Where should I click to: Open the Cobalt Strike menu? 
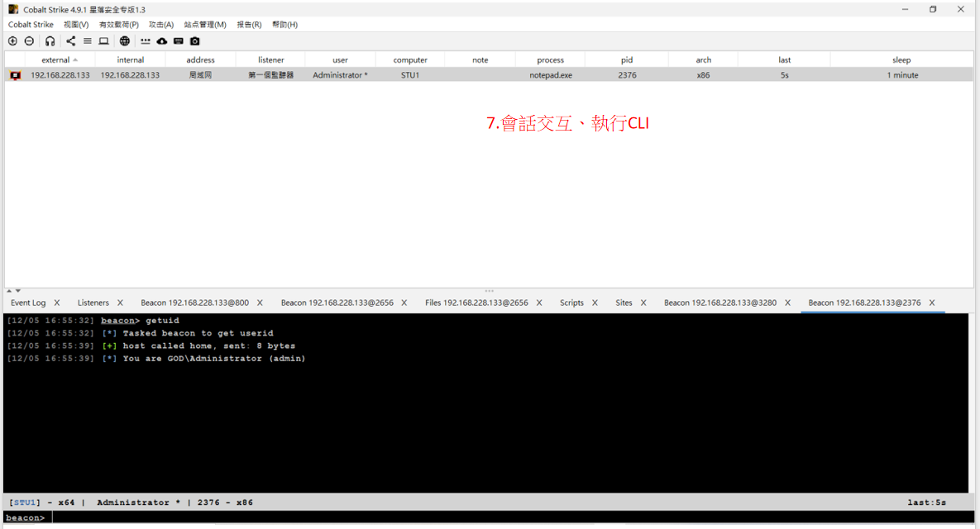[31, 24]
